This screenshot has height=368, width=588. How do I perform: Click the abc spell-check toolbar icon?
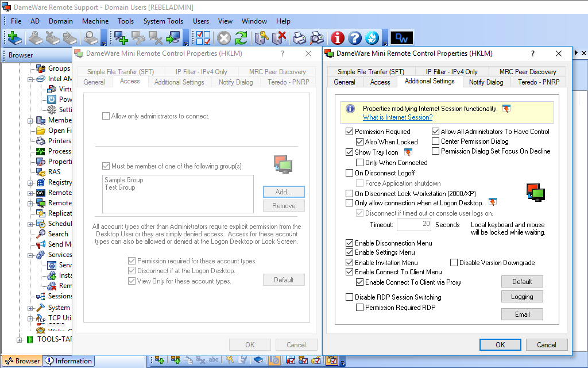point(214,361)
